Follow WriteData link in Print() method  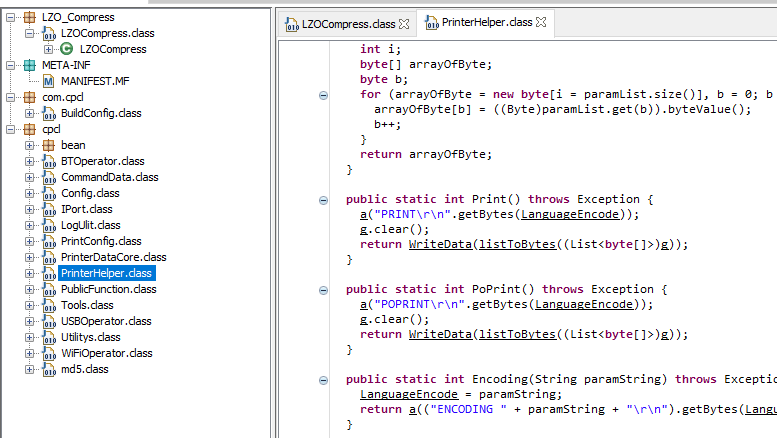pos(440,244)
